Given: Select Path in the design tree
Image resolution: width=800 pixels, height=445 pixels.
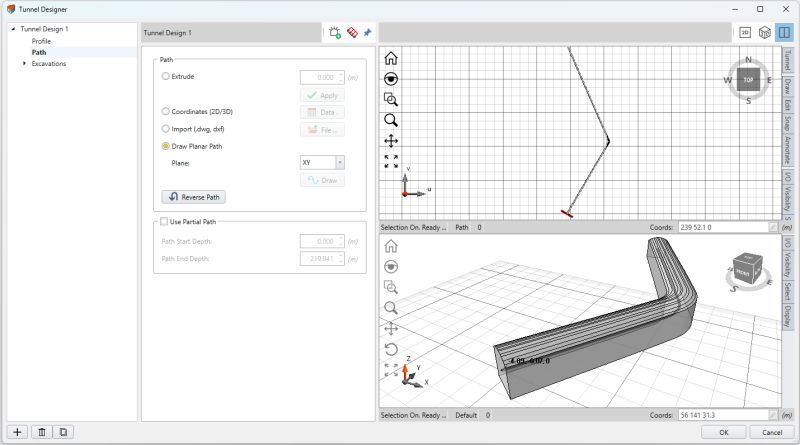Looking at the screenshot, I should coord(39,52).
